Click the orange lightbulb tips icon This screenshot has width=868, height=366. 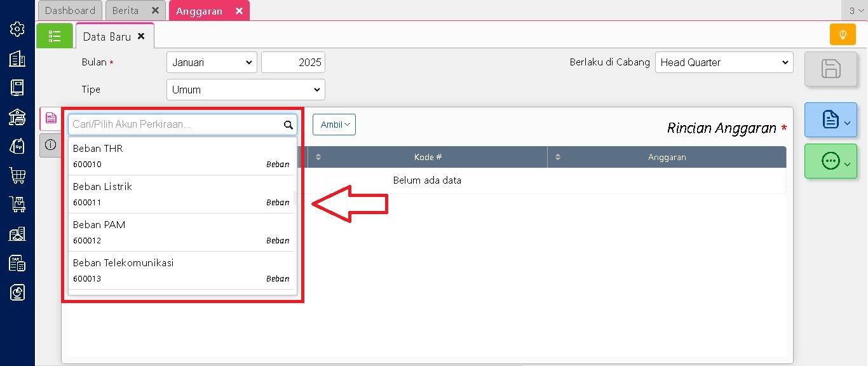(843, 34)
